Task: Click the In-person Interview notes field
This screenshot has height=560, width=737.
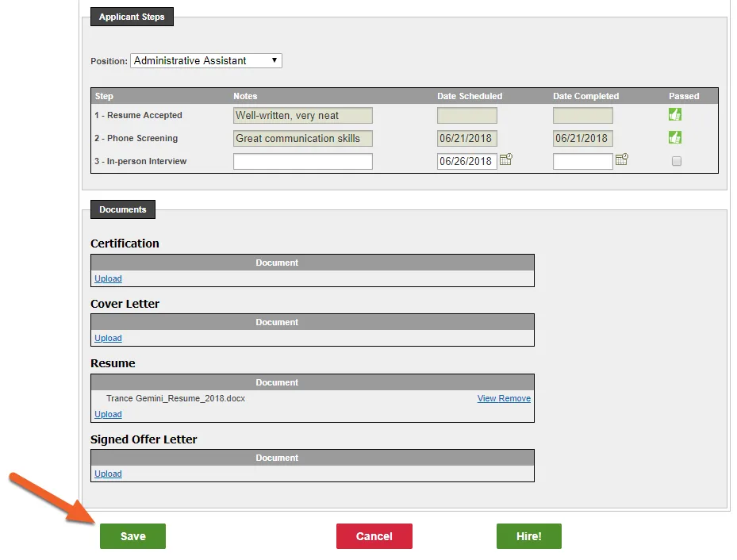Action: 303,161
